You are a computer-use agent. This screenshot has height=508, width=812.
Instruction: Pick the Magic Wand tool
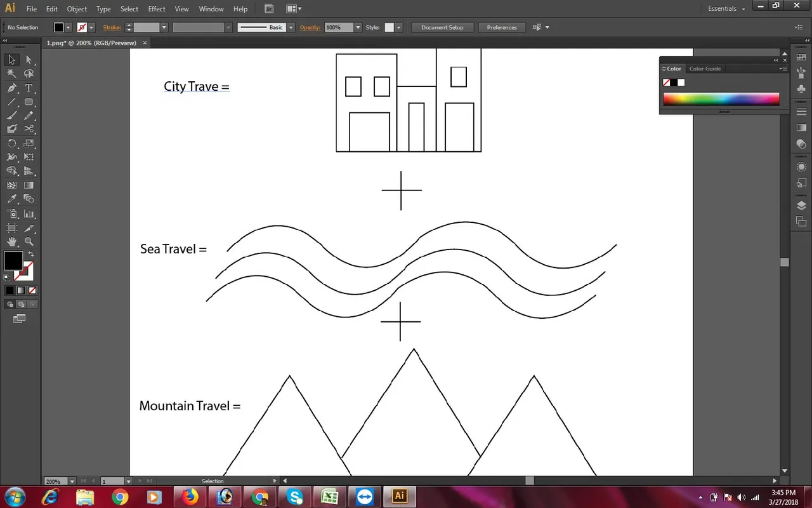11,74
